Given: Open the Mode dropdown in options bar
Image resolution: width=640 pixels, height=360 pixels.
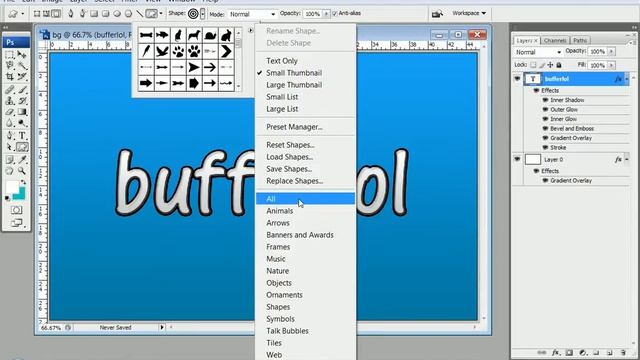Looking at the screenshot, I should [x=252, y=14].
